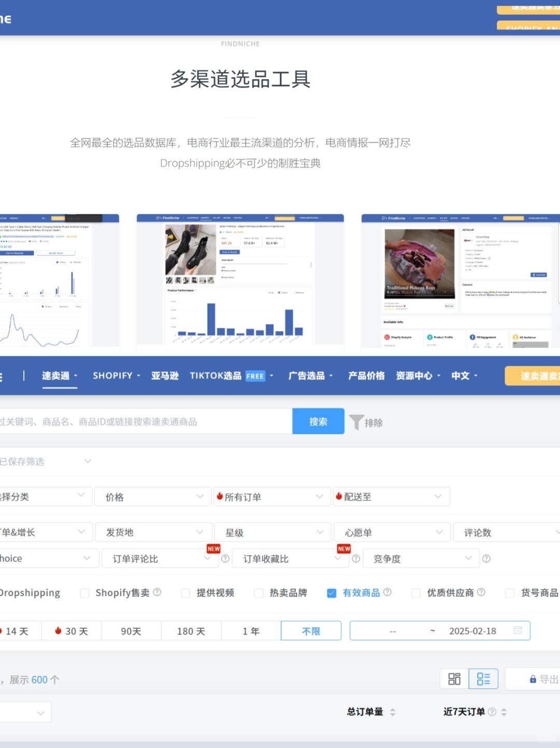Image resolution: width=560 pixels, height=748 pixels.
Task: Go to the 亚马逊 tab
Action: [x=165, y=376]
